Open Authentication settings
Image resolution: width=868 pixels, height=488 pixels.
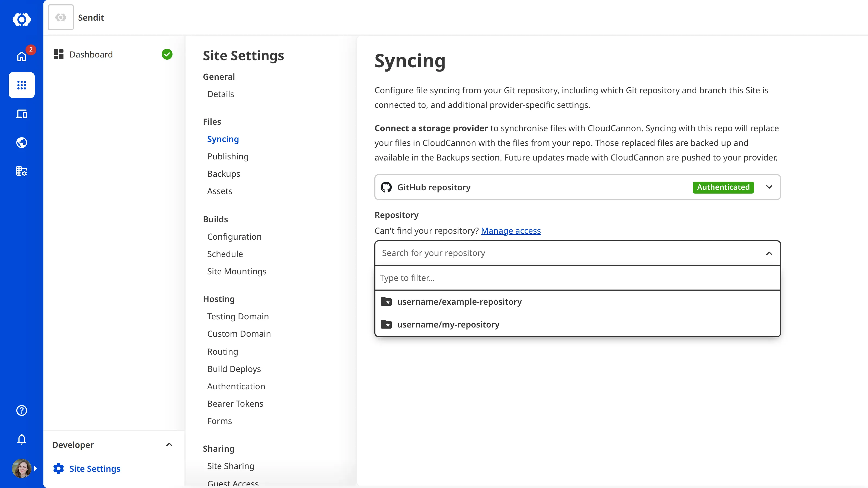[236, 386]
